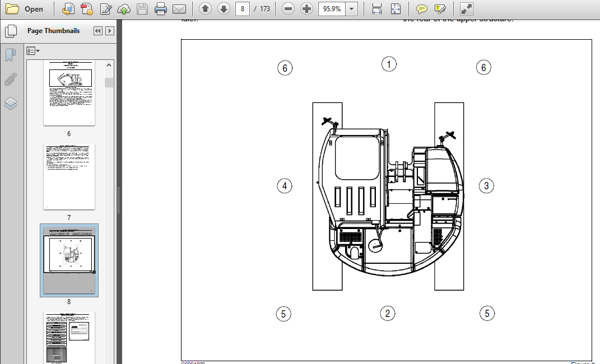Image resolution: width=600 pixels, height=364 pixels.
Task: Click the page number input field
Action: [242, 9]
